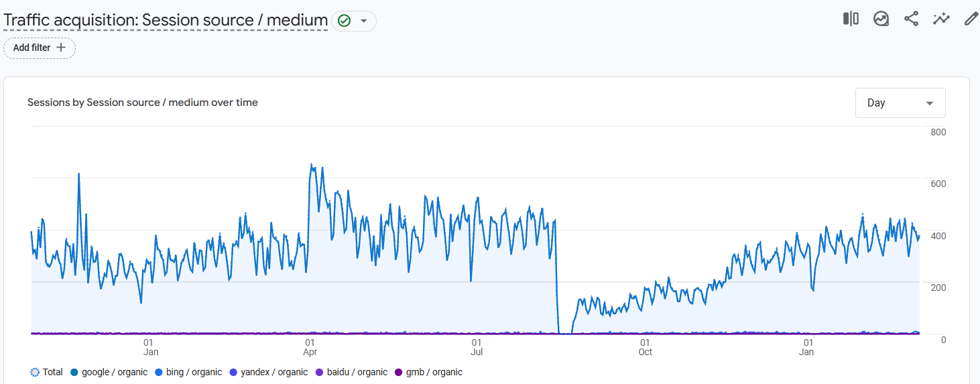Click the dotted Total legend circle icon

pos(35,372)
